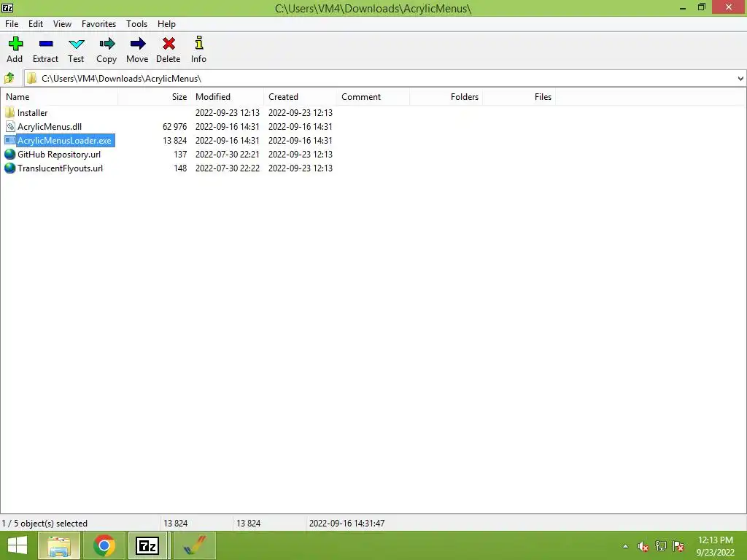Screen dimensions: 747x560
Task: Click the AcrylicMenus.dll file icon
Action: pyautogui.click(x=10, y=126)
